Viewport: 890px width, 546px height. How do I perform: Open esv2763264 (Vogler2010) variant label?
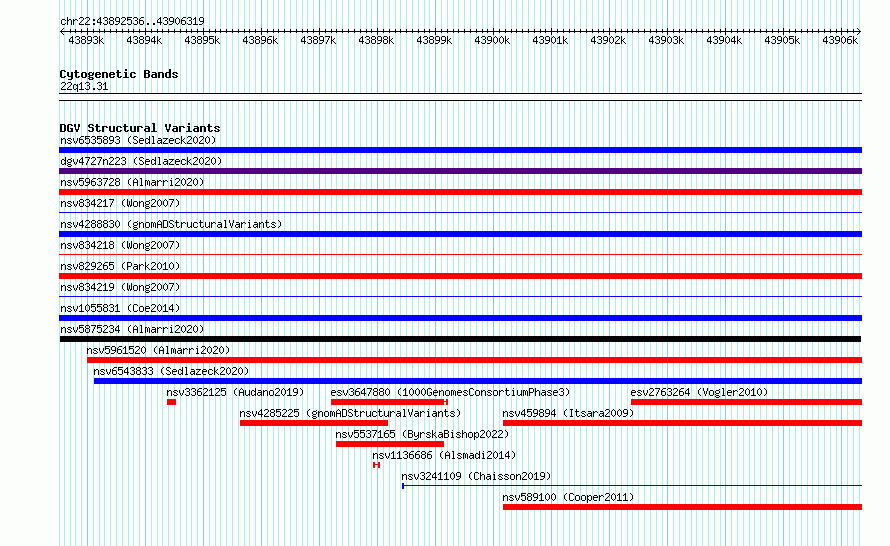(699, 392)
